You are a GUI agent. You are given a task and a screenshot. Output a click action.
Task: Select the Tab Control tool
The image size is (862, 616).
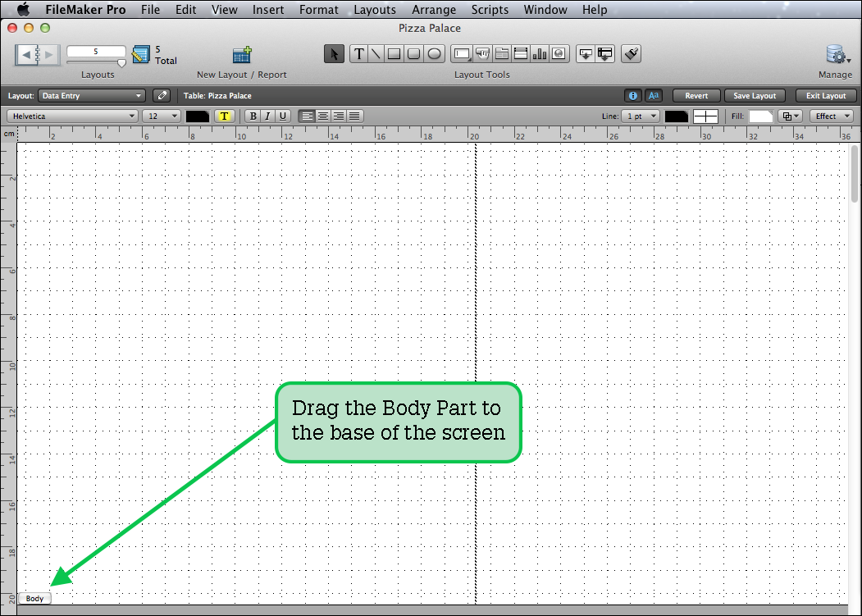pyautogui.click(x=502, y=54)
